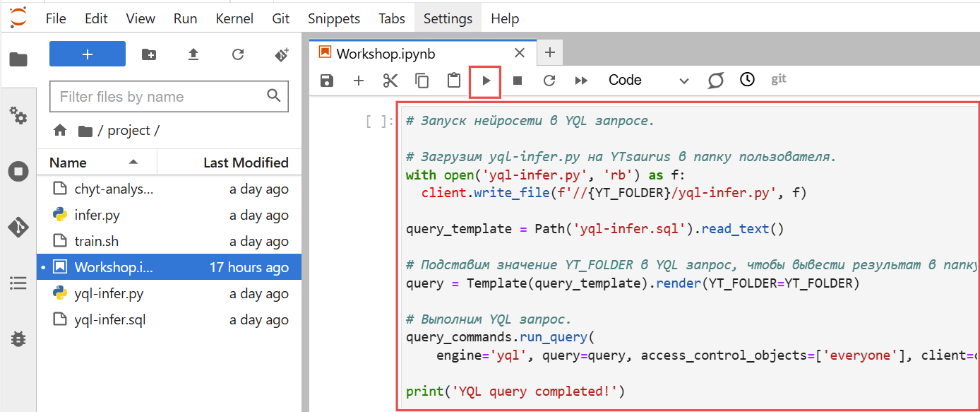Click the Filter files by name field
The height and width of the screenshot is (412, 980).
[159, 97]
